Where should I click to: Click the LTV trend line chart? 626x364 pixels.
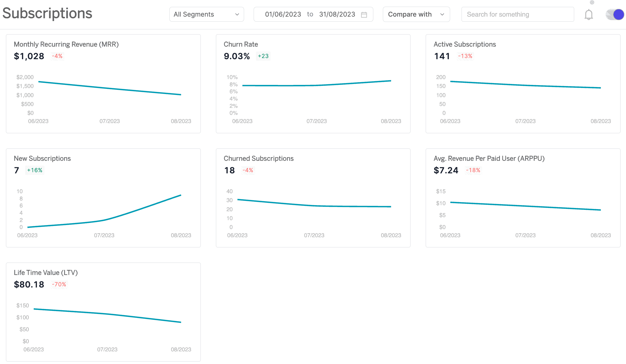pos(104,312)
